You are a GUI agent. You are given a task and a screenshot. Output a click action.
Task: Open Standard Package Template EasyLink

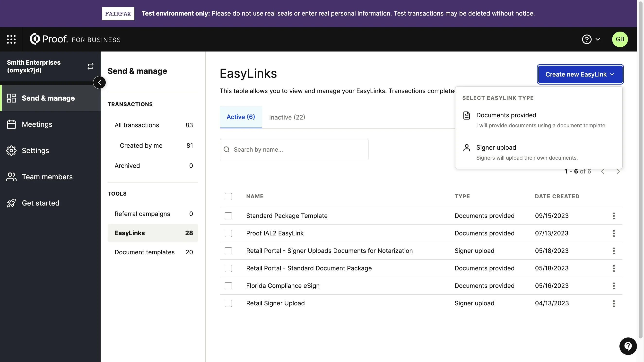(287, 216)
